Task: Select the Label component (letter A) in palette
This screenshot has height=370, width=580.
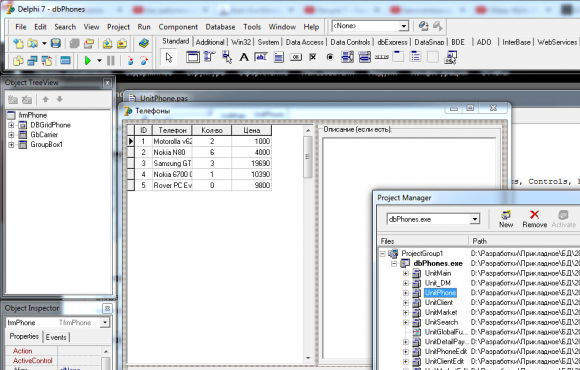Action: point(244,57)
